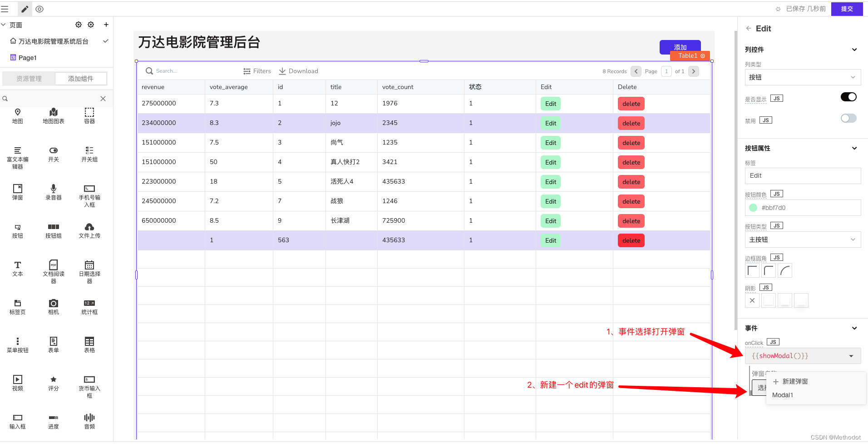Toggle JS mode for 按钮类型

[x=777, y=226]
